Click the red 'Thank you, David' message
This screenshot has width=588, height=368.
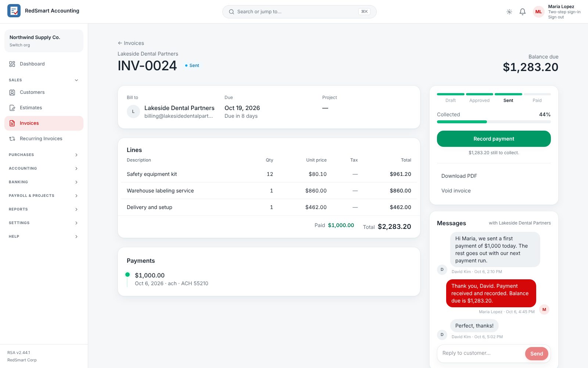pyautogui.click(x=491, y=293)
